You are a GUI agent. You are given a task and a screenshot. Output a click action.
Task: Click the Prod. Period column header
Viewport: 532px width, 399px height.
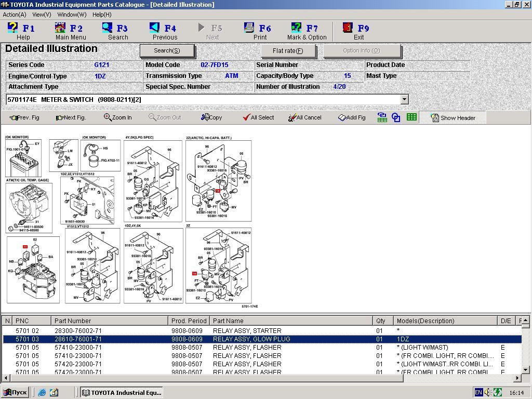(189, 321)
